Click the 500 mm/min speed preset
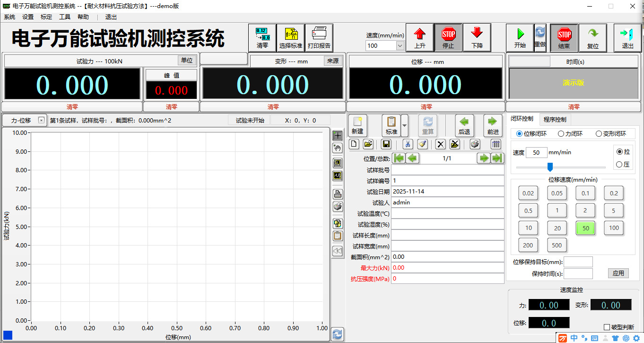Image resolution: width=644 pixels, height=343 pixels. pyautogui.click(x=557, y=245)
